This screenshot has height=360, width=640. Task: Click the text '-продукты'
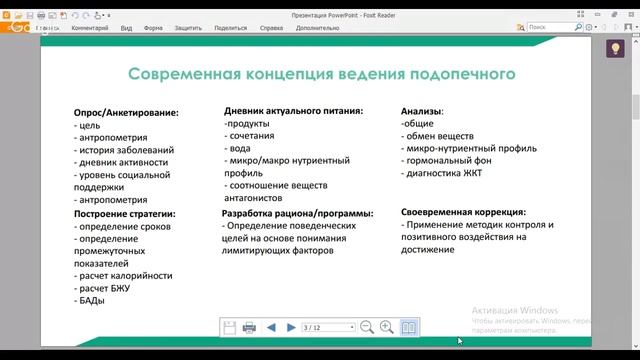click(247, 123)
